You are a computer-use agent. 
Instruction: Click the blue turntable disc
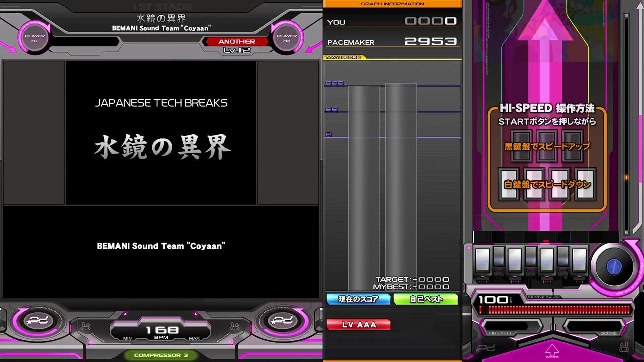[614, 267]
